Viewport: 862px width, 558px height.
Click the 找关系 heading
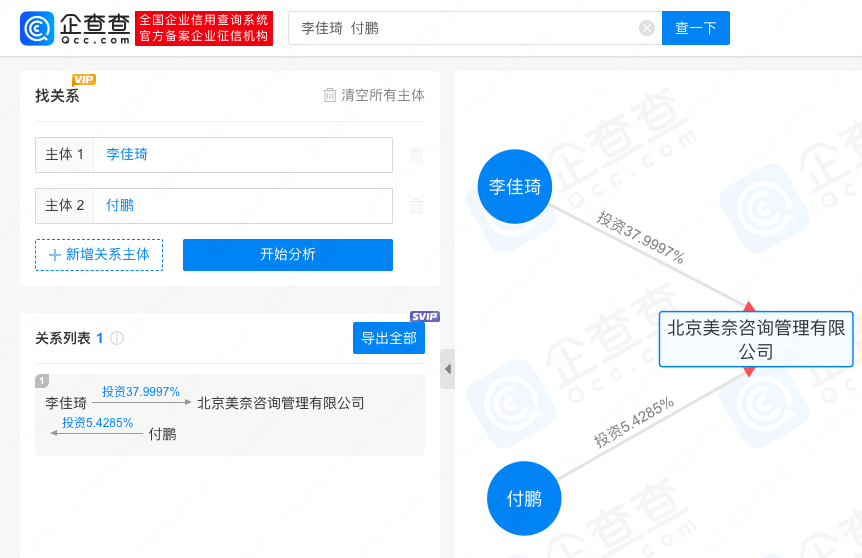[x=57, y=96]
